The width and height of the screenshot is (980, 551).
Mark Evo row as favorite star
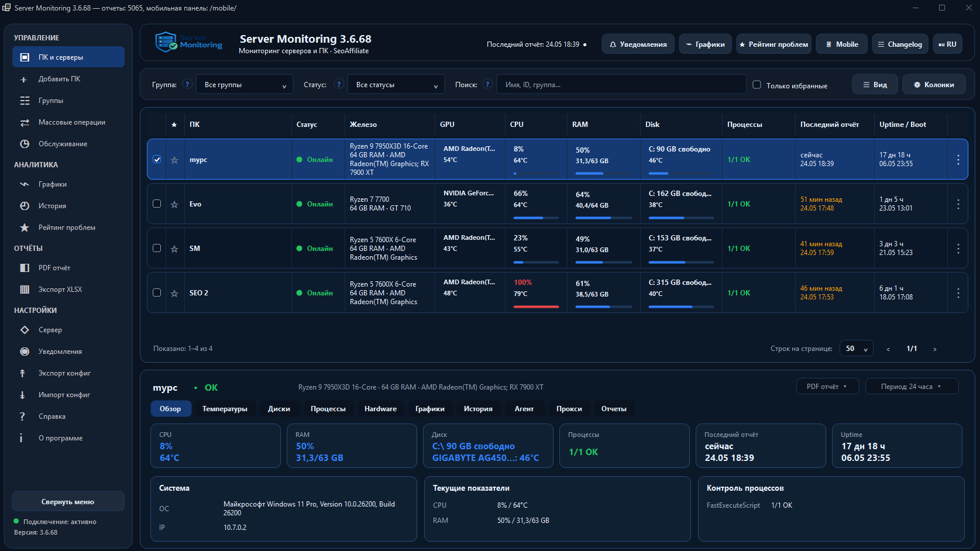tap(174, 204)
